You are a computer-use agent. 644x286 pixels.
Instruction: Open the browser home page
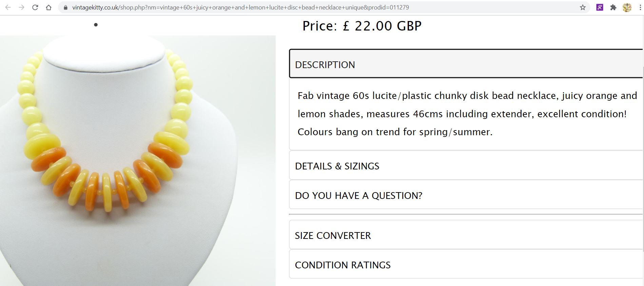point(49,7)
